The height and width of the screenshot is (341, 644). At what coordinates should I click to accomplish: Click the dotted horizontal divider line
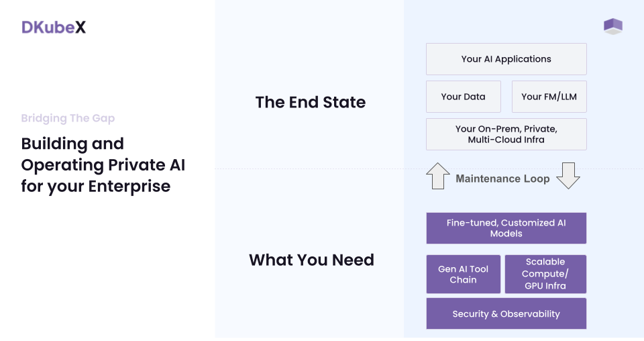309,169
